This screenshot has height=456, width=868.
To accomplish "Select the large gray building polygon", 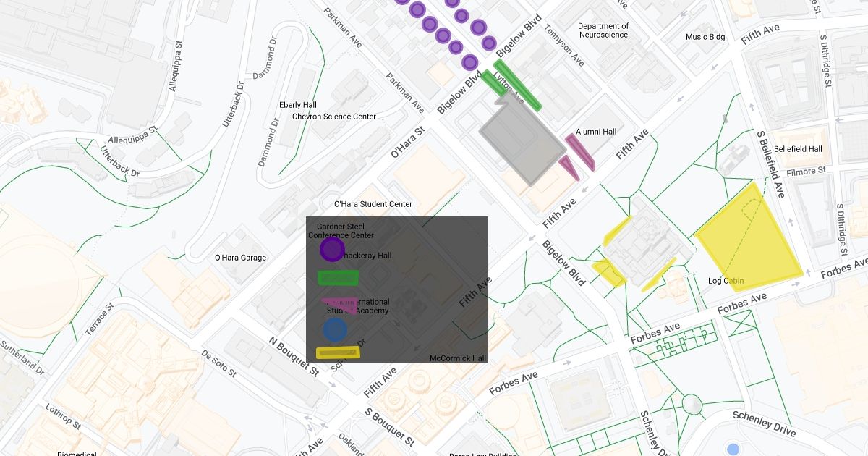I will pyautogui.click(x=519, y=141).
